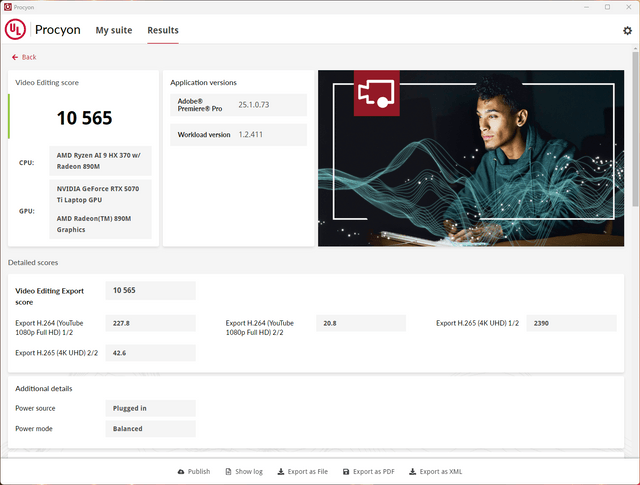The image size is (640, 485).
Task: Click the Additional details heading
Action: coord(44,389)
